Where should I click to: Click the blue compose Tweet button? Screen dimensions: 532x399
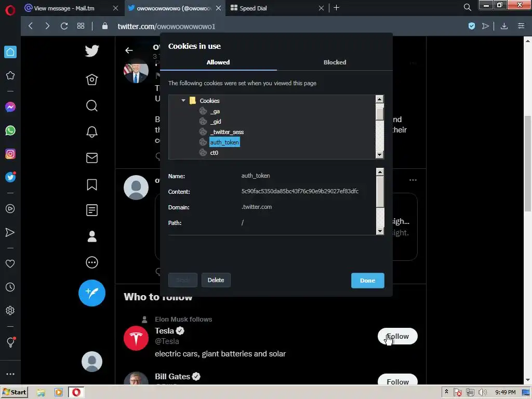point(91,293)
